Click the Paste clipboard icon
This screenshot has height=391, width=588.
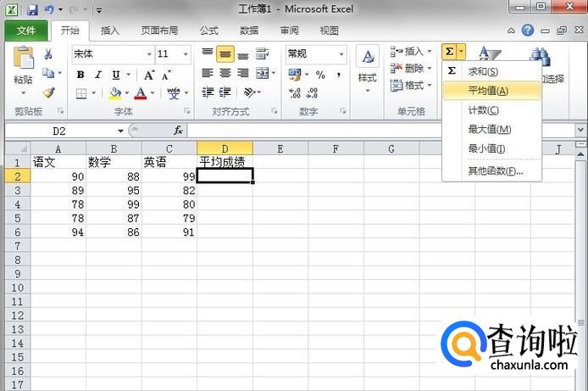pyautogui.click(x=23, y=59)
